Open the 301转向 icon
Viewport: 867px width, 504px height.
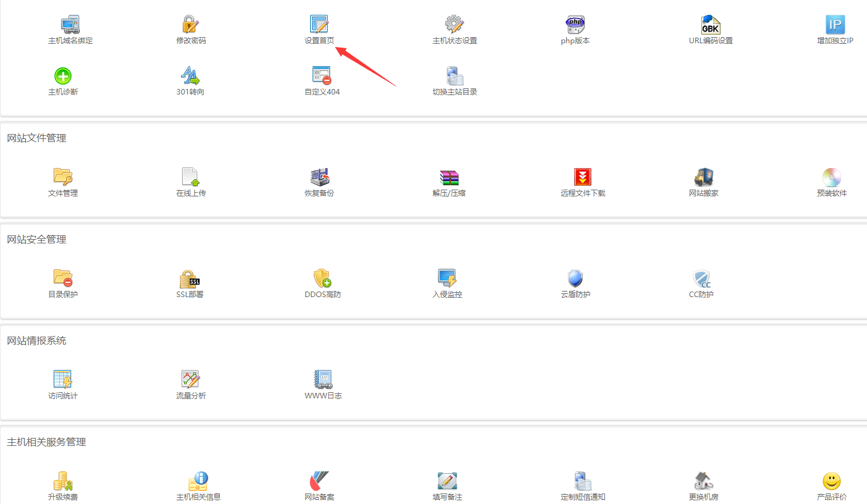coord(190,76)
